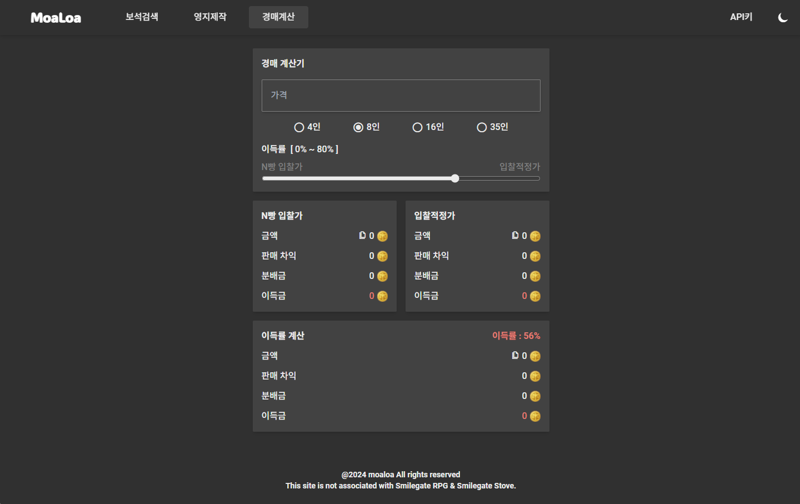This screenshot has height=504, width=800.
Task: Click gold coin in 이득률 계산 이득금 row
Action: coord(535,416)
